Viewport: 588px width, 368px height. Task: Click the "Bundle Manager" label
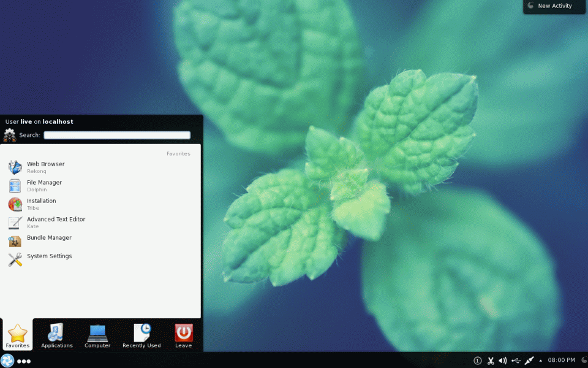click(x=49, y=238)
